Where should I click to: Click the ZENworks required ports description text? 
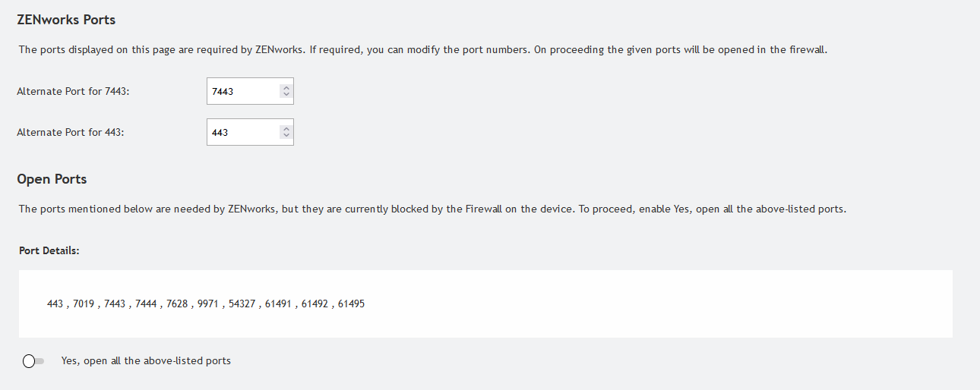(x=422, y=50)
